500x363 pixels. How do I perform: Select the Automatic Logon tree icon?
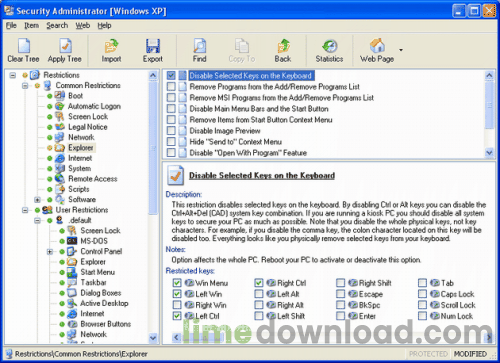[x=60, y=106]
